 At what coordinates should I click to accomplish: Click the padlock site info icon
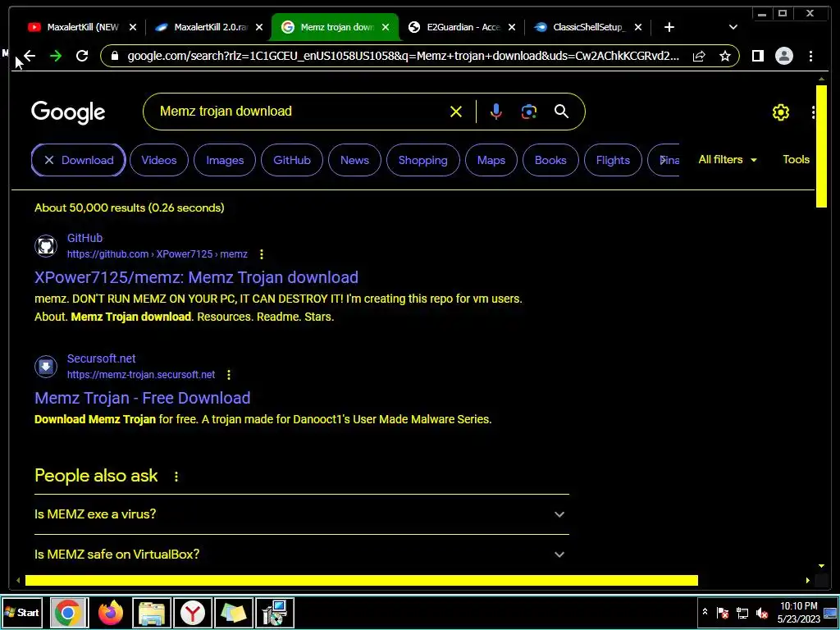pos(114,56)
